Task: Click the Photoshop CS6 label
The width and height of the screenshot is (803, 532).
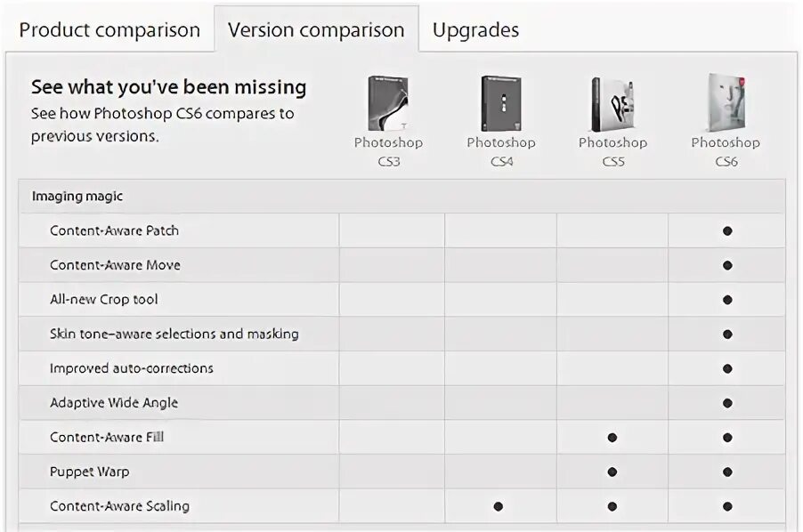Action: 726,151
